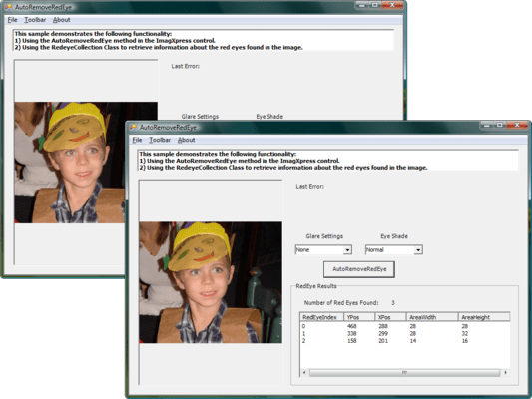This screenshot has width=532, height=399.
Task: Close the front AutoRemoveRedEye window
Action: (x=517, y=125)
